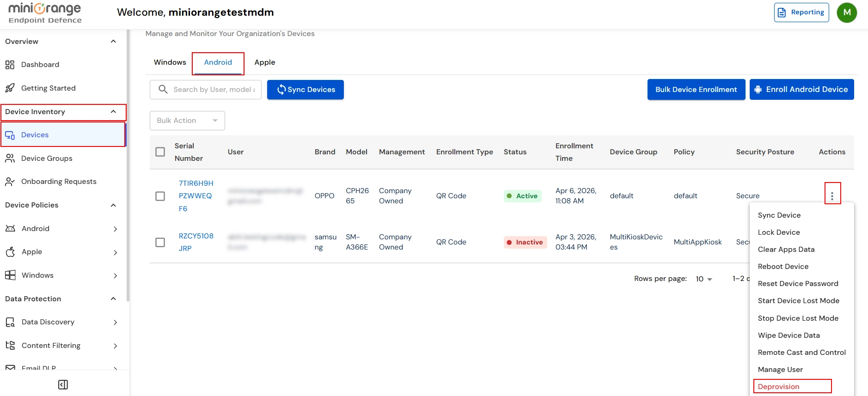868x396 pixels.
Task: Click the magnifier icon in search box
Action: point(163,89)
